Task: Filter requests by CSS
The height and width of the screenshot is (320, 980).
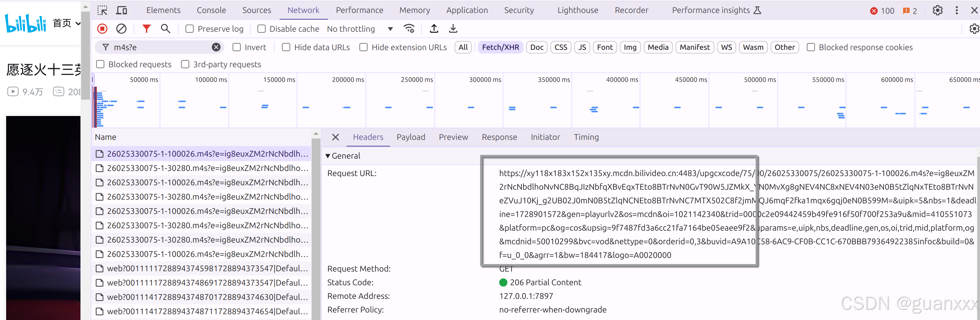Action: 561,47
